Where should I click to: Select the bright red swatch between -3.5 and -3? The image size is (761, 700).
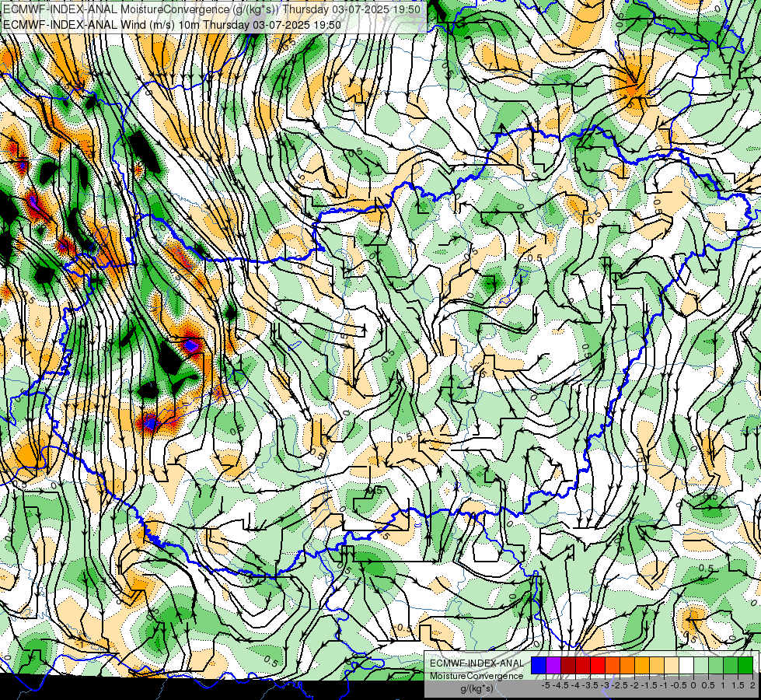click(598, 666)
